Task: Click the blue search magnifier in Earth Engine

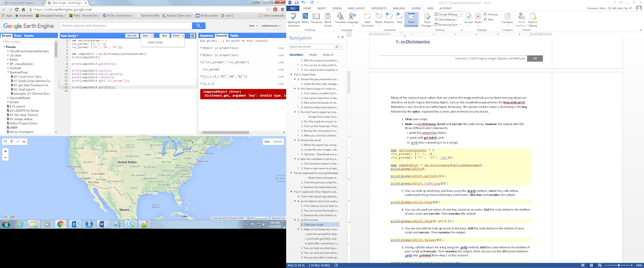Action: (x=198, y=26)
